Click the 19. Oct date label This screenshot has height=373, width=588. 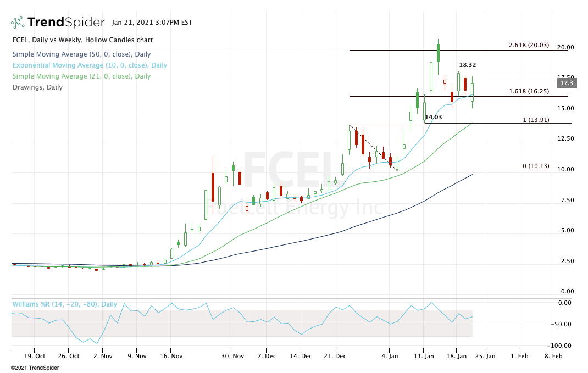pyautogui.click(x=35, y=356)
